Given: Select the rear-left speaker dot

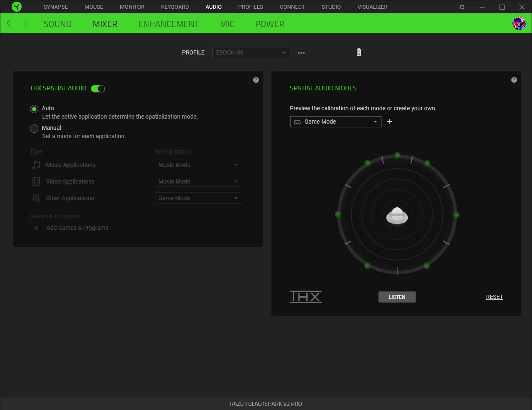Looking at the screenshot, I should coord(368,266).
